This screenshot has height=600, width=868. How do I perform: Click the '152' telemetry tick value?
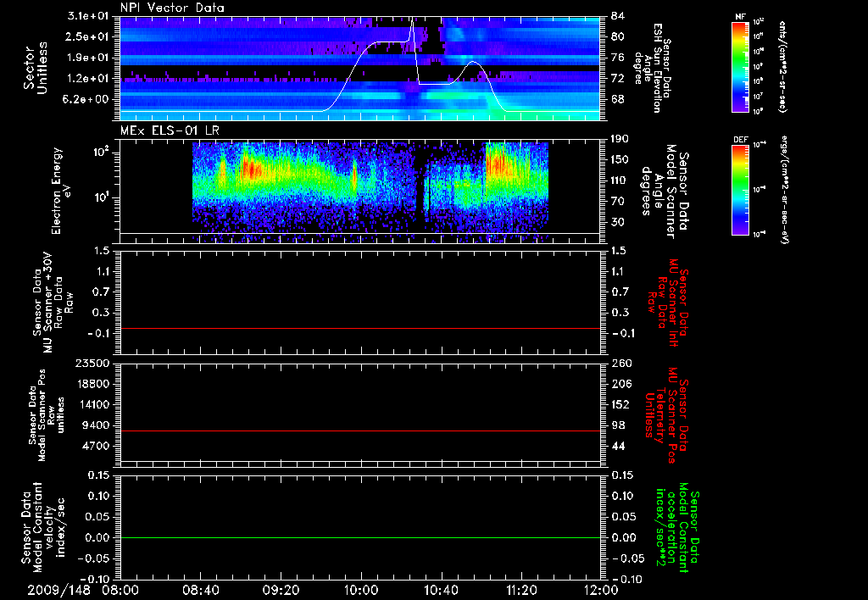point(621,404)
